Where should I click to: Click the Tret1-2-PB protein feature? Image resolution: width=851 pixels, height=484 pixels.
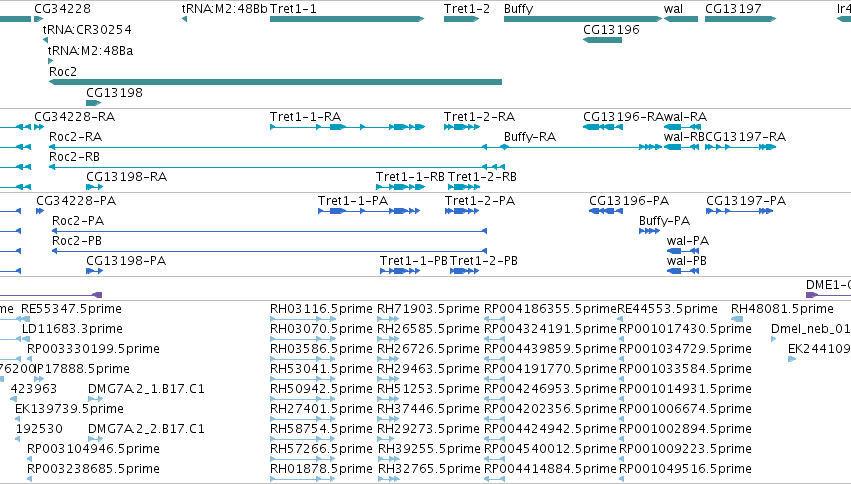pos(465,271)
